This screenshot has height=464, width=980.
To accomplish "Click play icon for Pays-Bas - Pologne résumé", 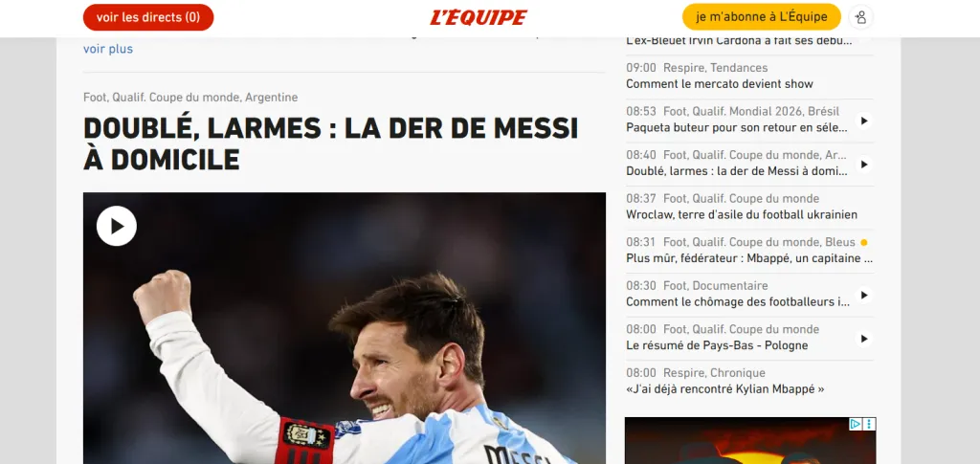I will click(864, 339).
